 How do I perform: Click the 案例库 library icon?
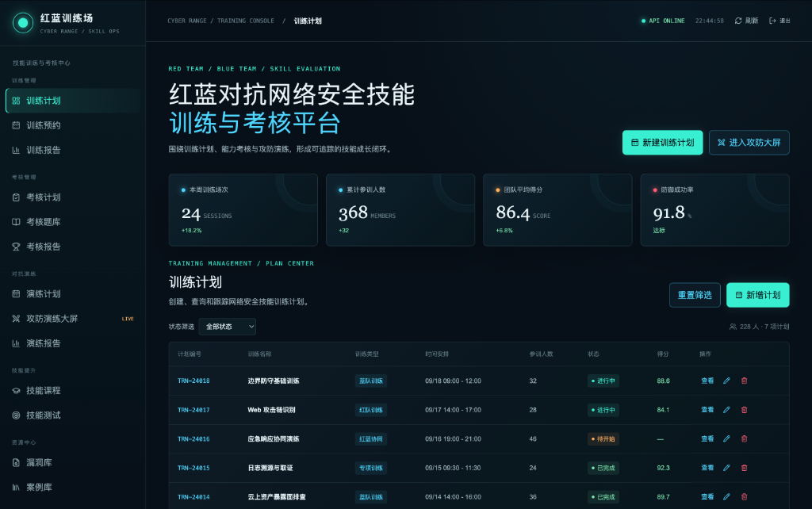[16, 488]
